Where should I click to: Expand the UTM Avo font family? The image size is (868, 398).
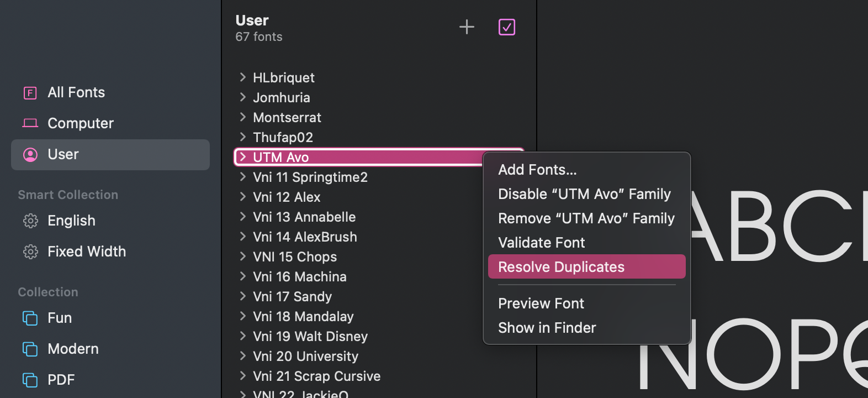point(242,157)
